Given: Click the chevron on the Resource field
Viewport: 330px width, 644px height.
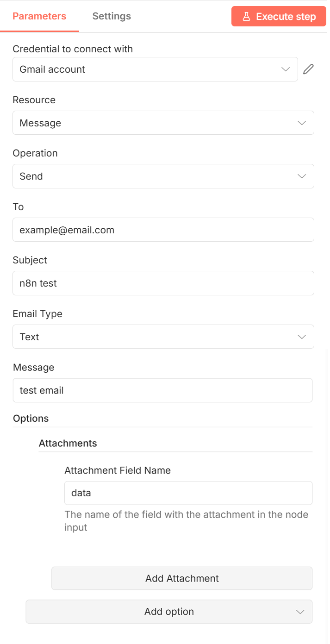Looking at the screenshot, I should click(301, 123).
